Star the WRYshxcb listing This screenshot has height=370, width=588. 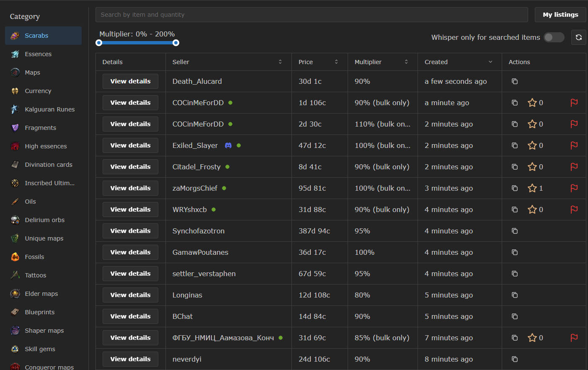click(x=532, y=210)
